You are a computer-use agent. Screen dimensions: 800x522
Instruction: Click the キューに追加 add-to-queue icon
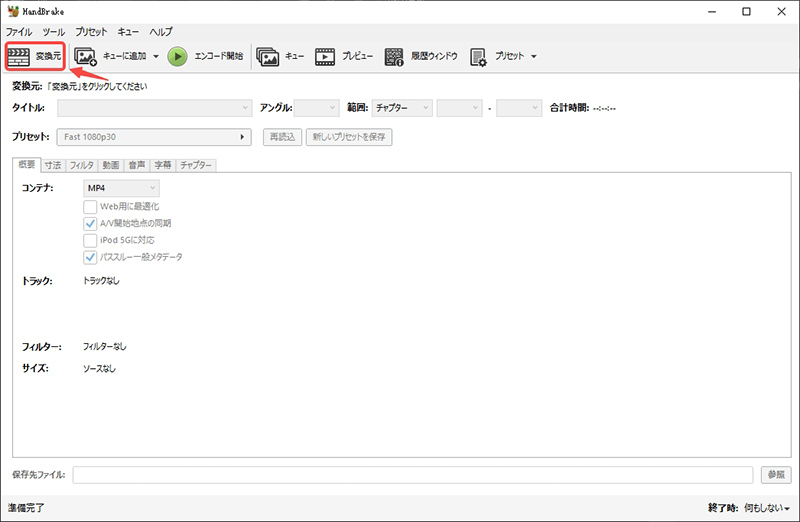pos(85,57)
